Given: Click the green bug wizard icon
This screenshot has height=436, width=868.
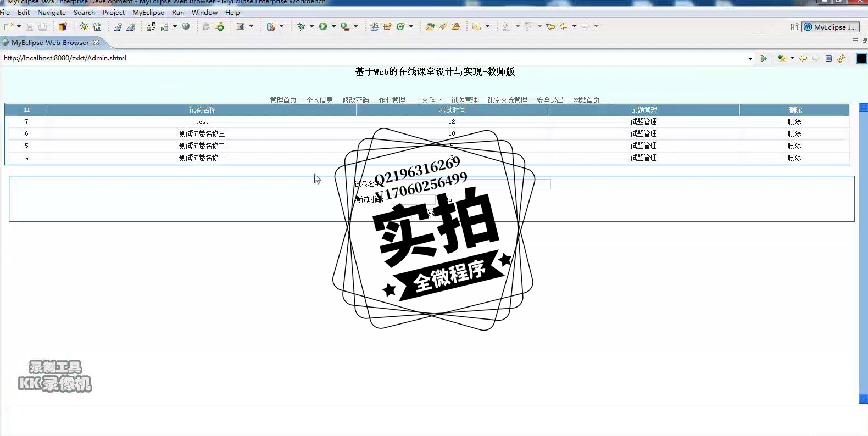Looking at the screenshot, I should 84,26.
